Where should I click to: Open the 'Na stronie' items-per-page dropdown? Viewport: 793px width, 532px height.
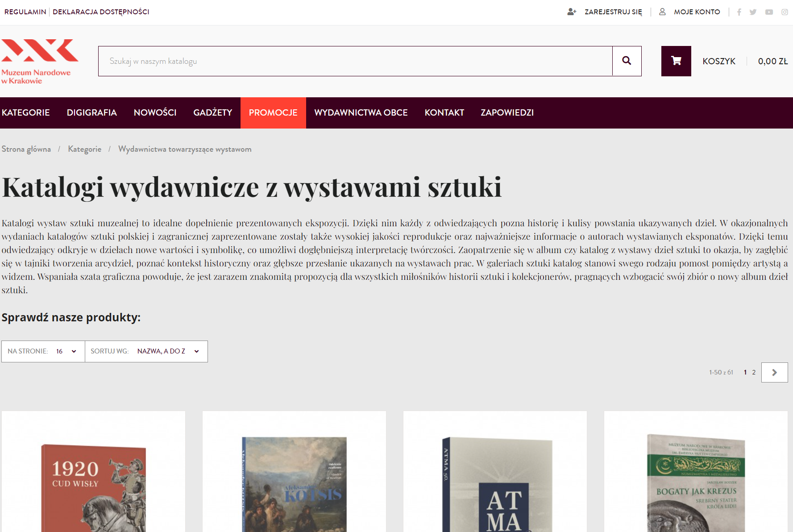(43, 351)
